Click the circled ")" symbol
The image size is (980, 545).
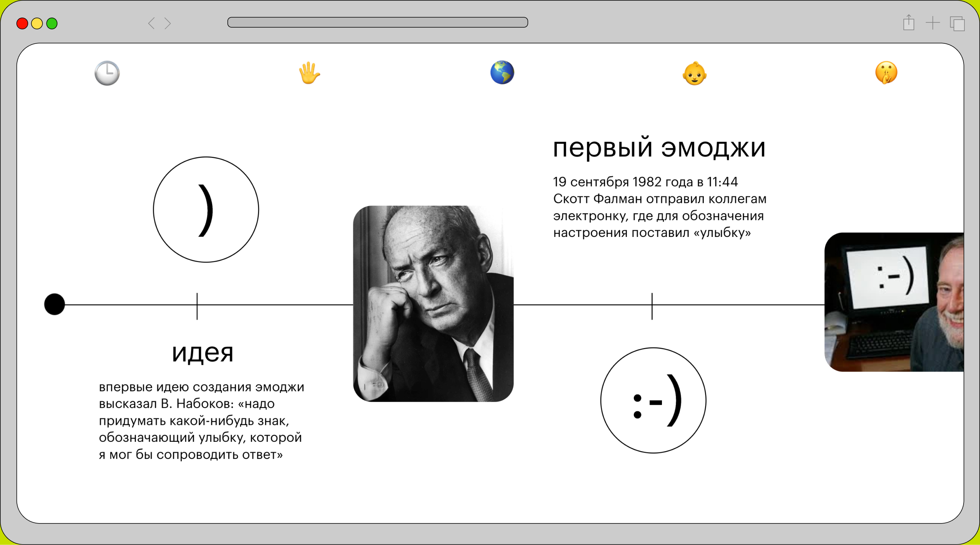(206, 210)
